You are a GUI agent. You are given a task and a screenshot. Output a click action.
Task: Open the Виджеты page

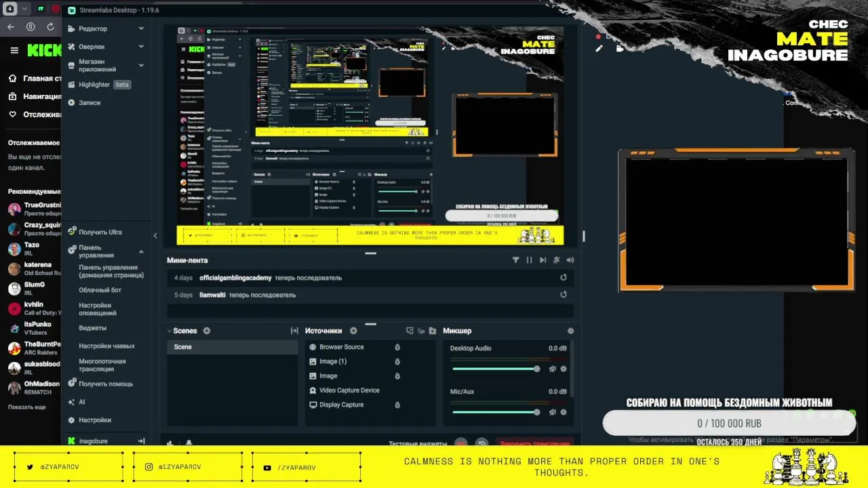(x=92, y=328)
